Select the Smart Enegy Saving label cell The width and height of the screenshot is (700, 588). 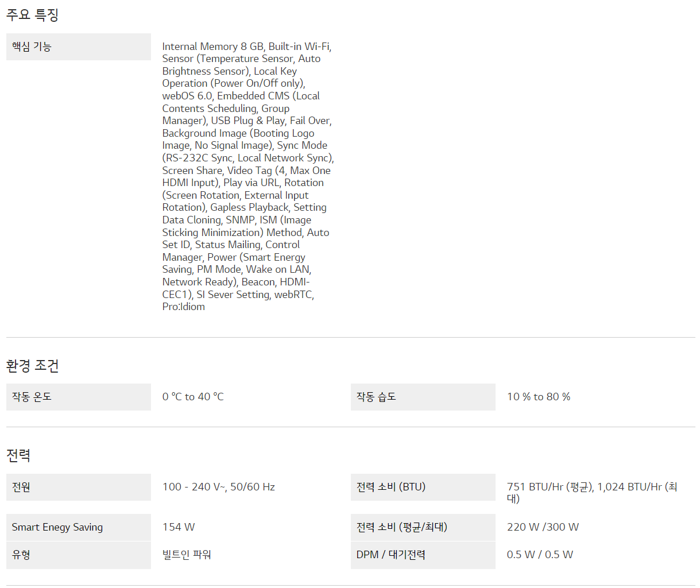tap(78, 527)
